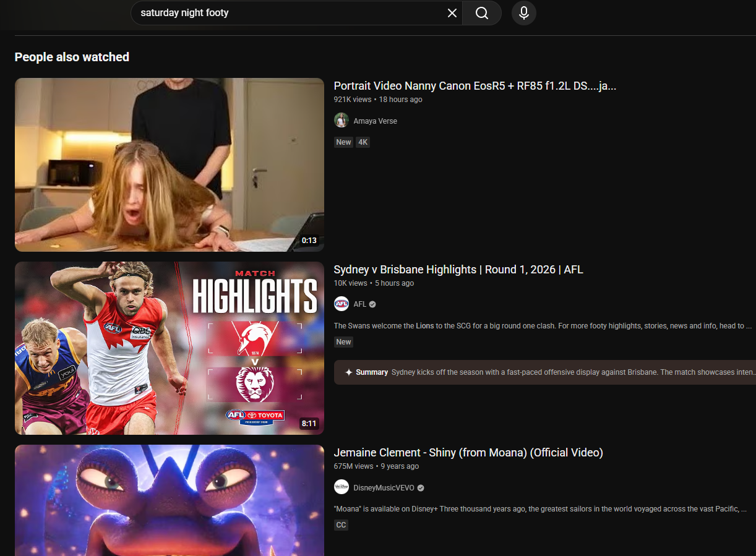Click the verified checkmark beside AFL
The height and width of the screenshot is (556, 756).
(372, 304)
